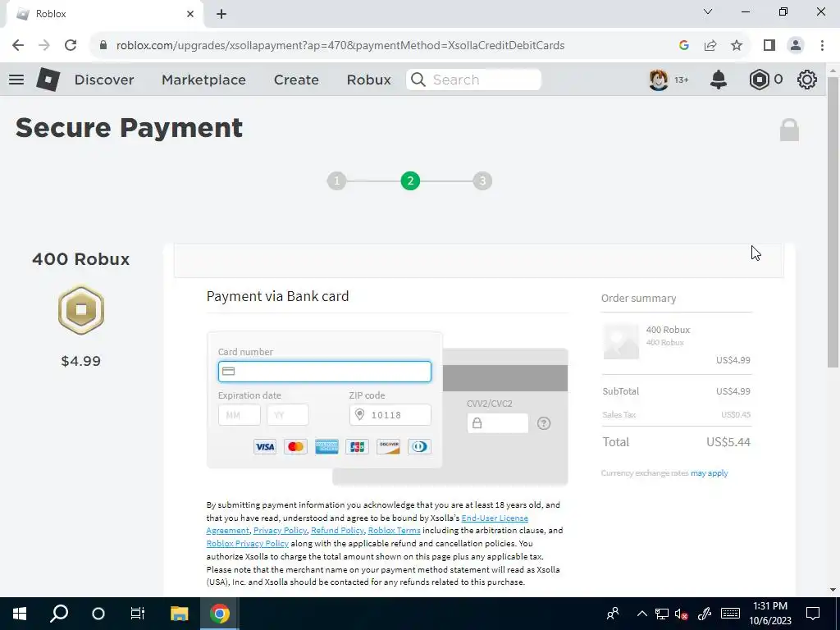Open a new browser tab
The height and width of the screenshot is (630, 840).
[x=221, y=14]
